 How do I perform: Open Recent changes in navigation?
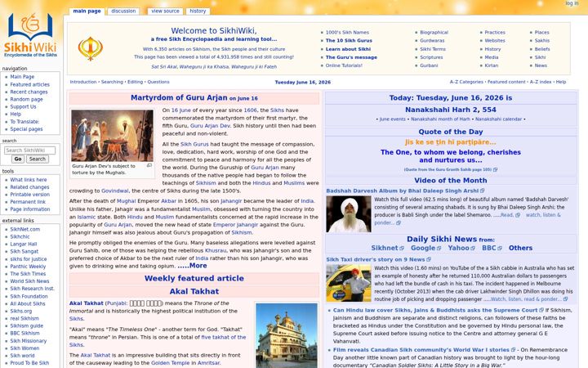[29, 92]
